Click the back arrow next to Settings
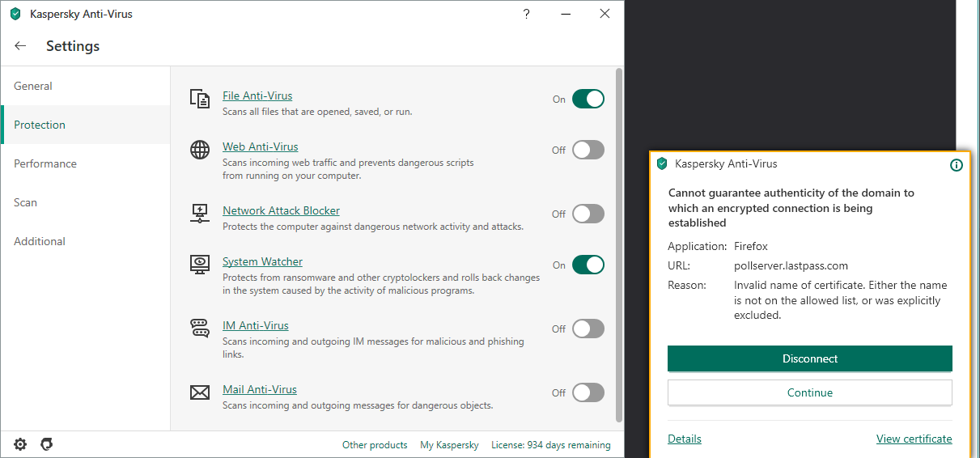The width and height of the screenshot is (980, 458). (20, 46)
